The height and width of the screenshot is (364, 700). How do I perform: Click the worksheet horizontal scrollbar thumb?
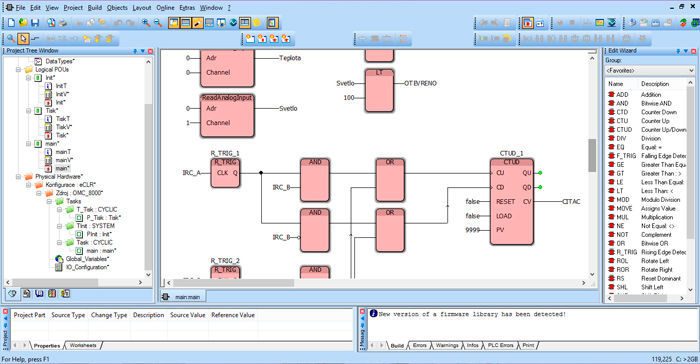tap(233, 283)
